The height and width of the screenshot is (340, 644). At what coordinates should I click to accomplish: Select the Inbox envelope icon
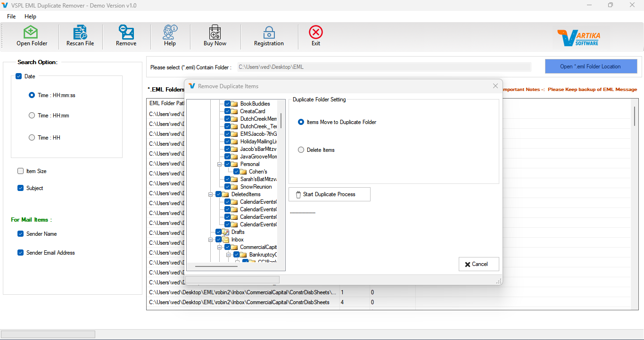tap(225, 240)
